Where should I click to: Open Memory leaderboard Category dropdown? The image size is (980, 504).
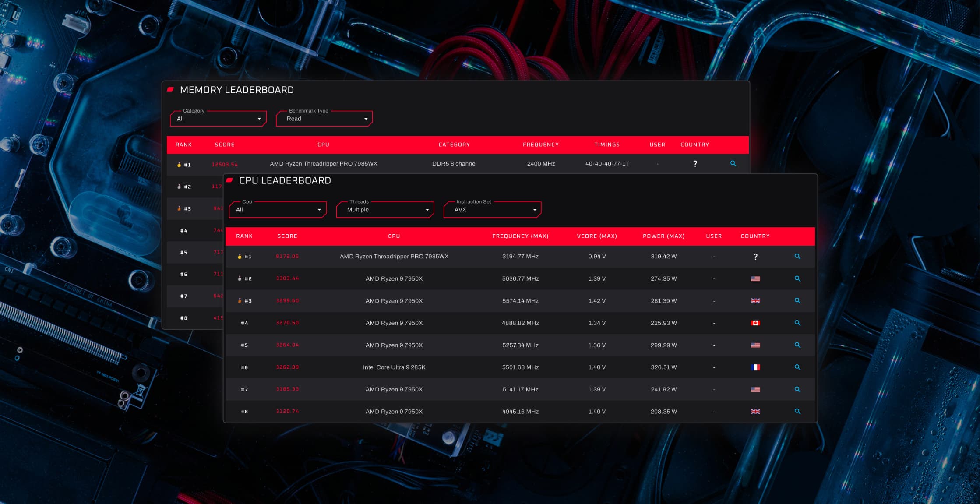pyautogui.click(x=219, y=119)
